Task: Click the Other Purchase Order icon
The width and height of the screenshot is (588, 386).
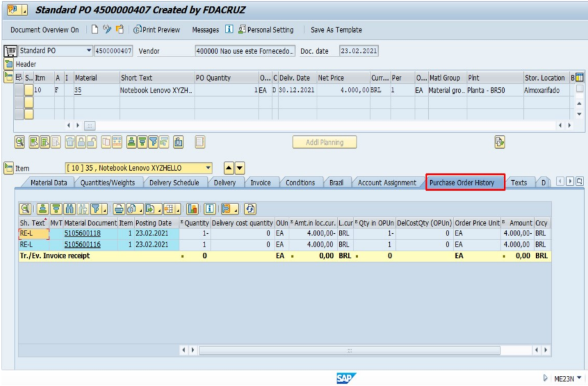Action: (120, 29)
